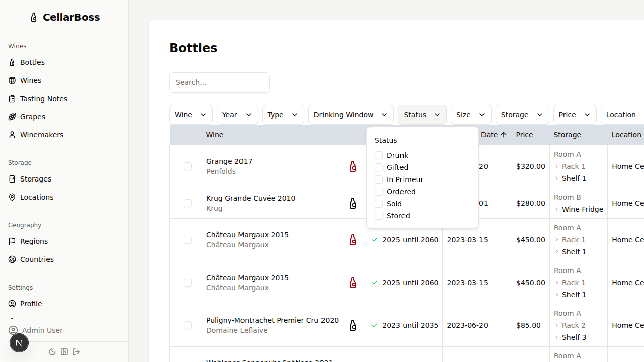644x362 pixels.
Task: Check the Drunk status filter
Action: click(378, 155)
